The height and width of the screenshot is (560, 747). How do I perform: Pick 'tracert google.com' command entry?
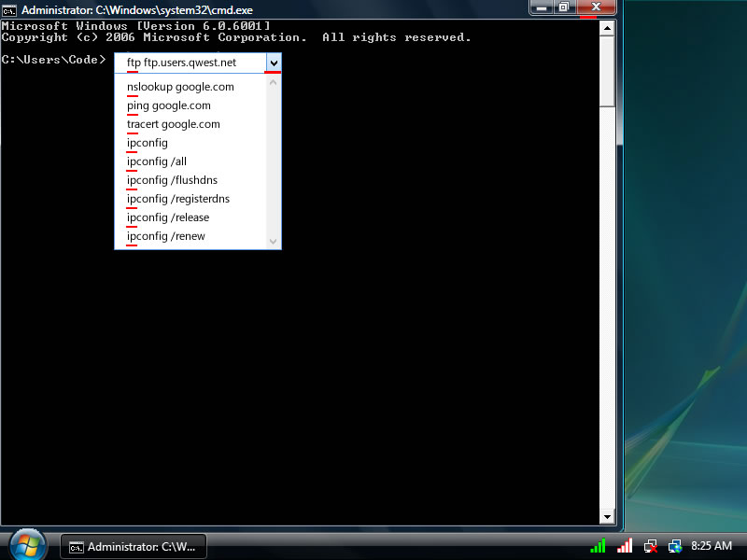tap(174, 124)
